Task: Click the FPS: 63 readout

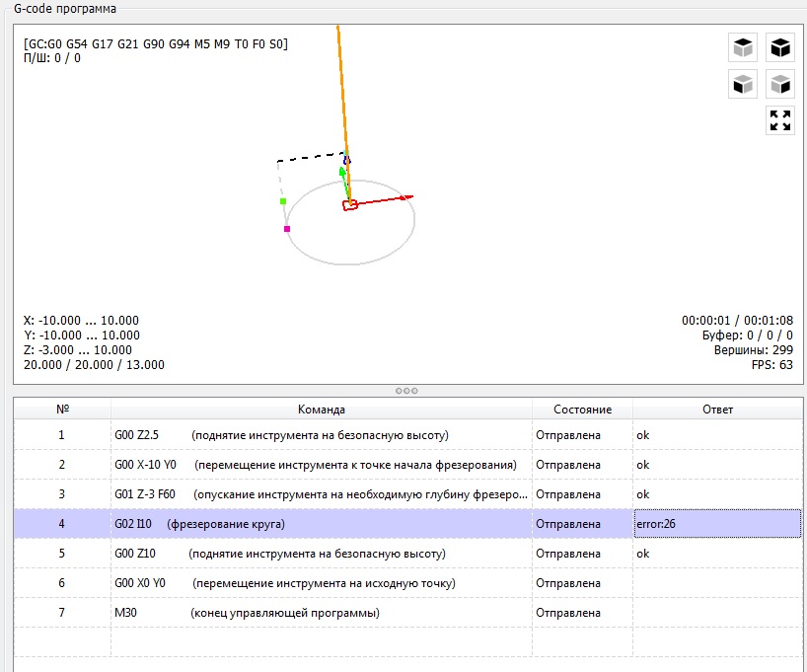Action: pos(772,365)
